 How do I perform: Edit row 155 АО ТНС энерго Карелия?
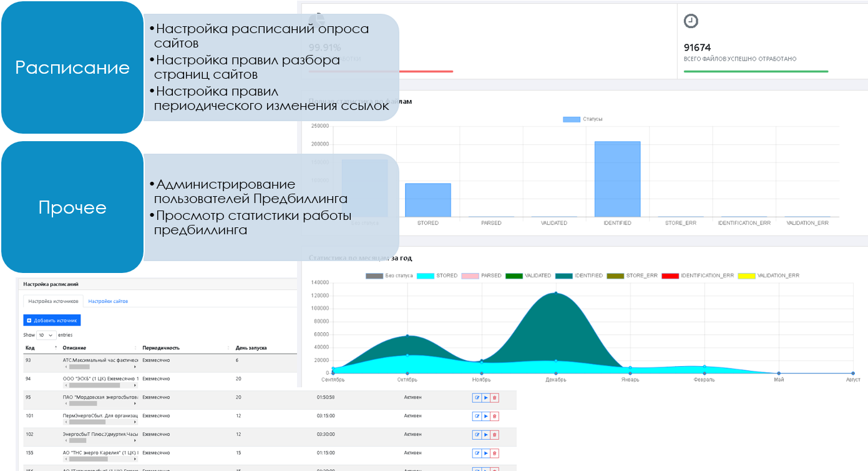(477, 453)
